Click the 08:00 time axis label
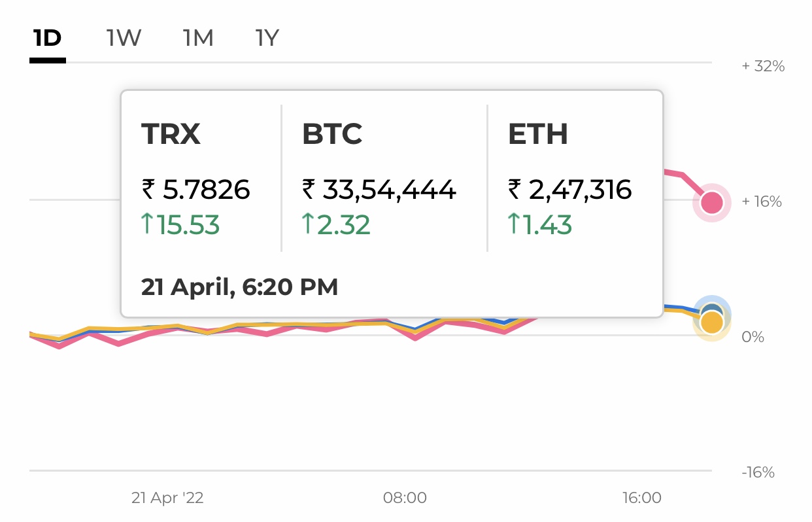Viewport: 812px width, 522px height. click(x=405, y=498)
